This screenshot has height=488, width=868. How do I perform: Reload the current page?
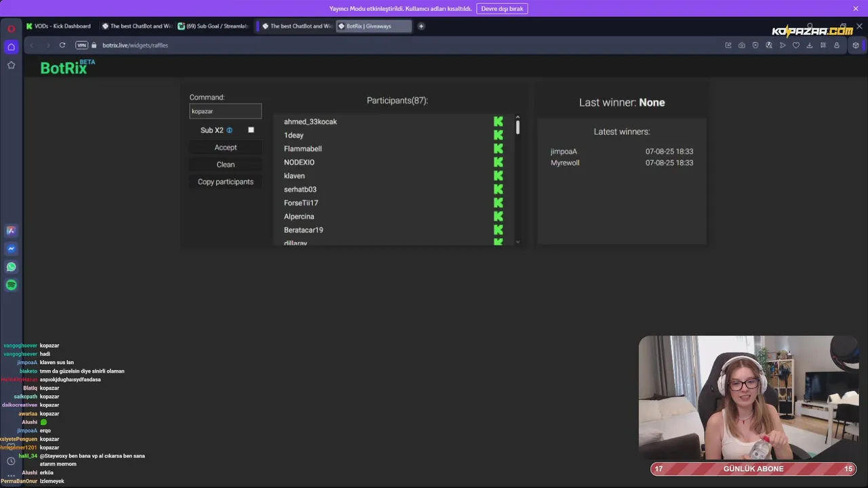(62, 45)
